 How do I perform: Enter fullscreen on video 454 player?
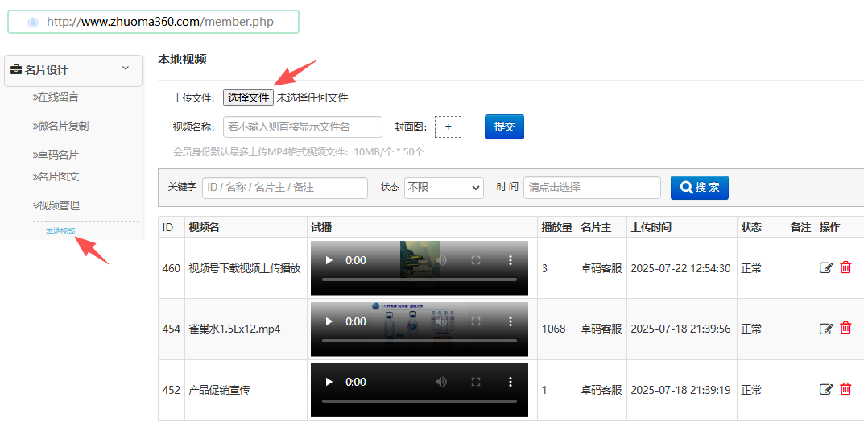[x=476, y=321]
